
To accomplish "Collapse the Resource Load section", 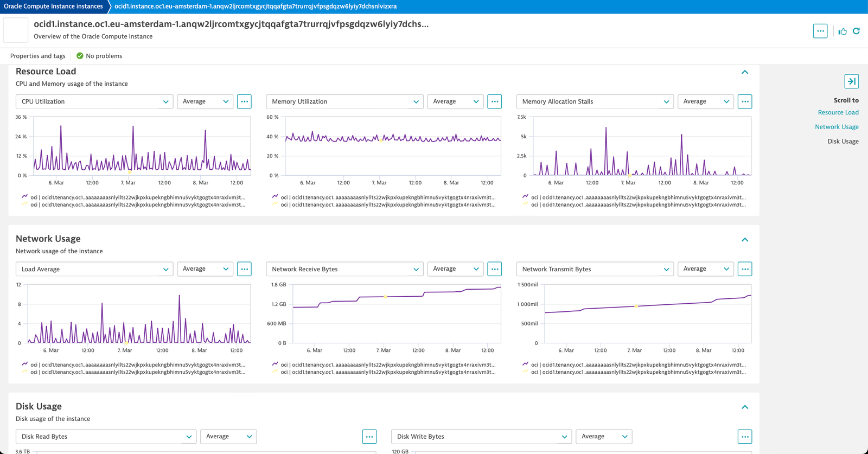I will [745, 72].
